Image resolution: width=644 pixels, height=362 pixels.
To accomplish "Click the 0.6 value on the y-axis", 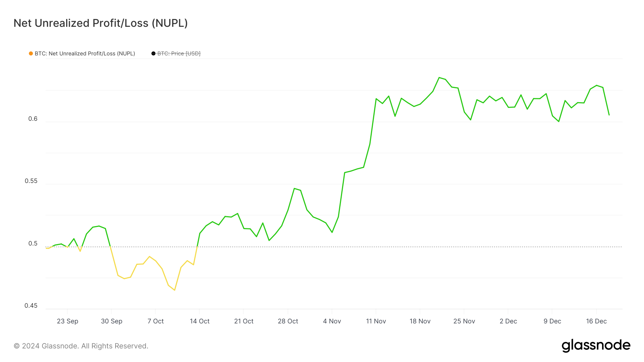I will [x=33, y=119].
